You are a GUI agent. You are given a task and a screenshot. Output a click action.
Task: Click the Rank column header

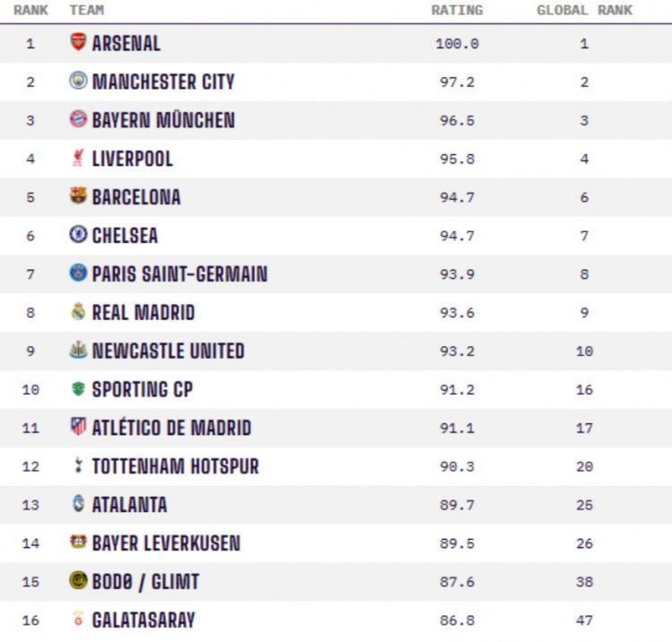pyautogui.click(x=30, y=11)
